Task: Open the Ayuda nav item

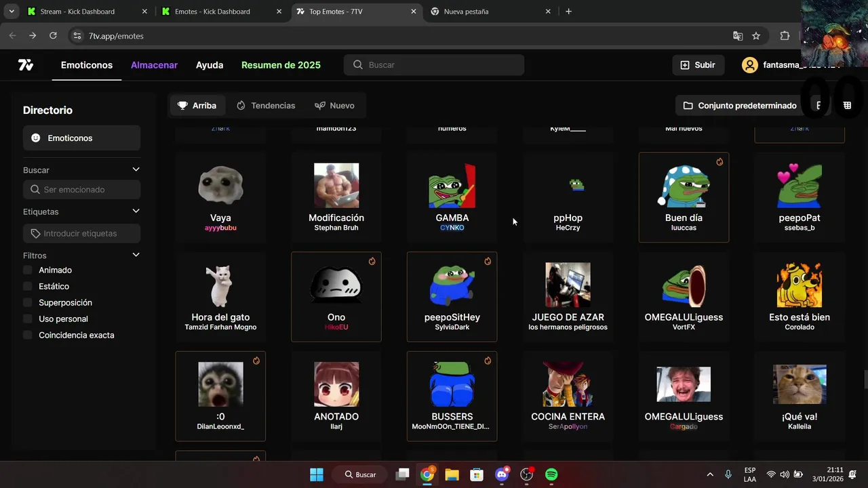Action: (x=210, y=65)
